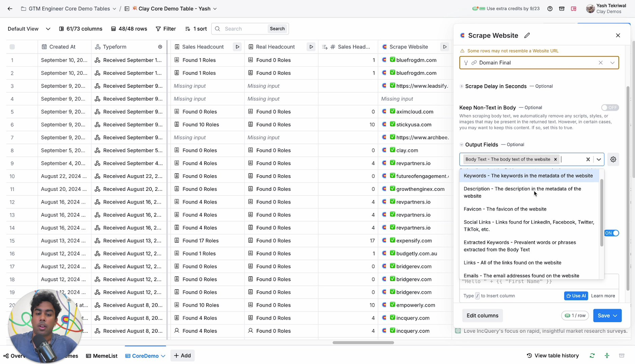This screenshot has height=364, width=635.
Task: Click the Created At calendar icon
Action: pyautogui.click(x=44, y=47)
